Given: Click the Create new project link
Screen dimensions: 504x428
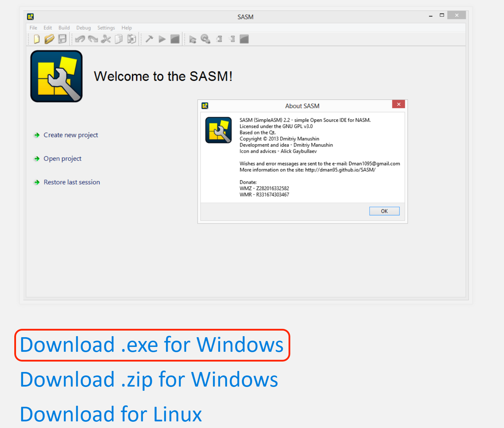Looking at the screenshot, I should [x=71, y=135].
